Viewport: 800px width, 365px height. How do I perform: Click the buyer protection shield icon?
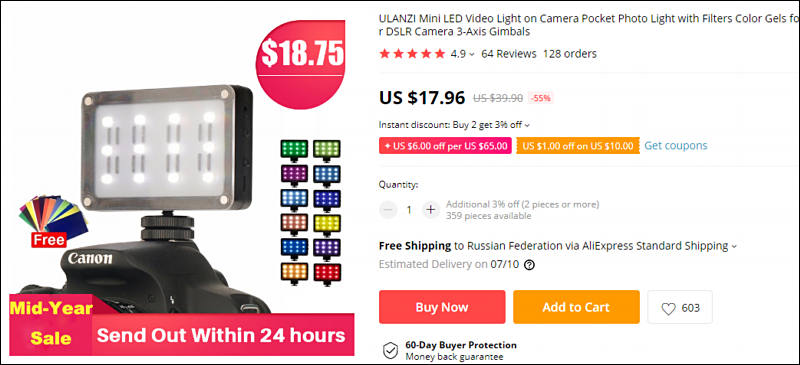coord(390,350)
